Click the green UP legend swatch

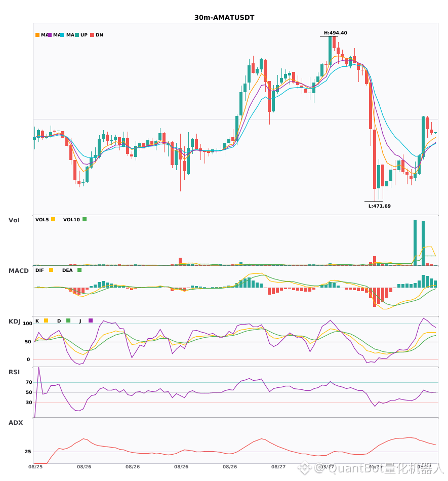77,35
